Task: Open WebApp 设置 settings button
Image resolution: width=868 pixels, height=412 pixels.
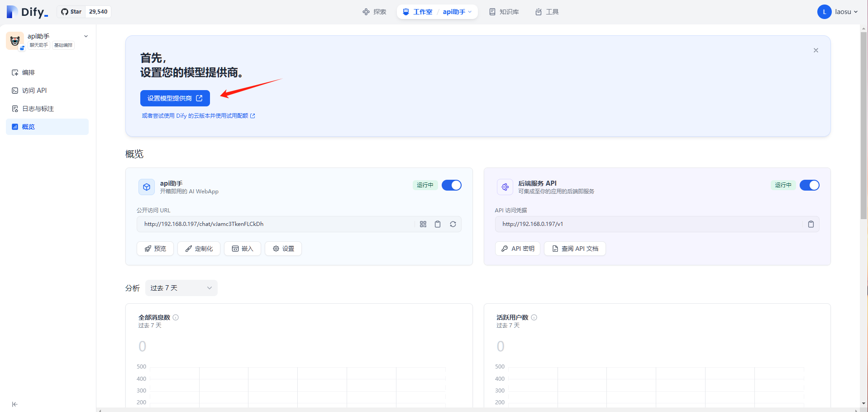Action: tap(283, 249)
